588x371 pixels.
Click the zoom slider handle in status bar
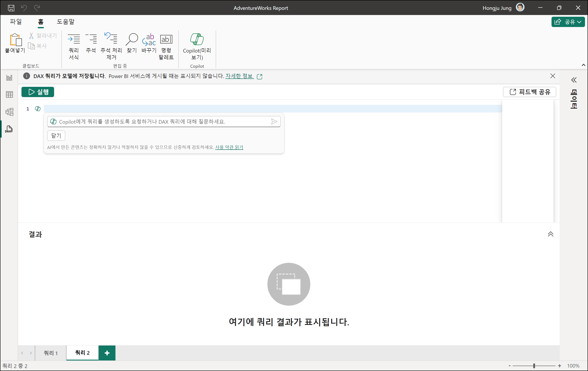click(534, 366)
